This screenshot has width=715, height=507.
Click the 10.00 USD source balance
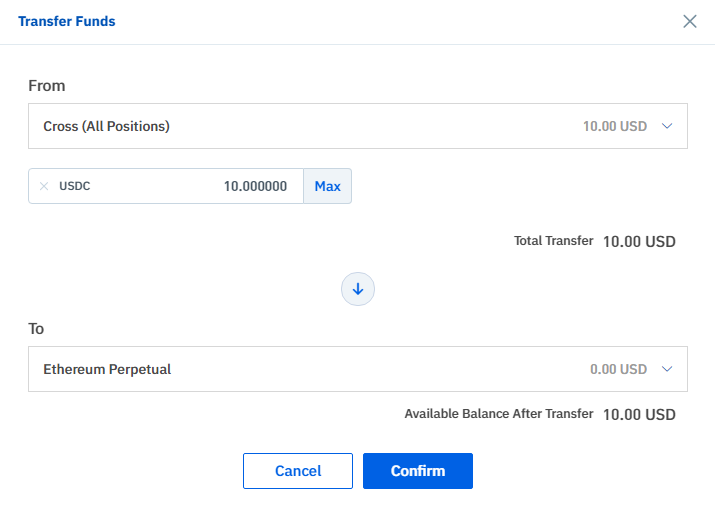(615, 126)
